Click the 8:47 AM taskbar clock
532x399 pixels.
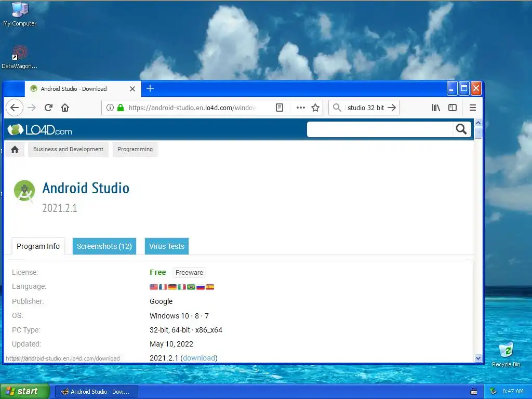513,391
